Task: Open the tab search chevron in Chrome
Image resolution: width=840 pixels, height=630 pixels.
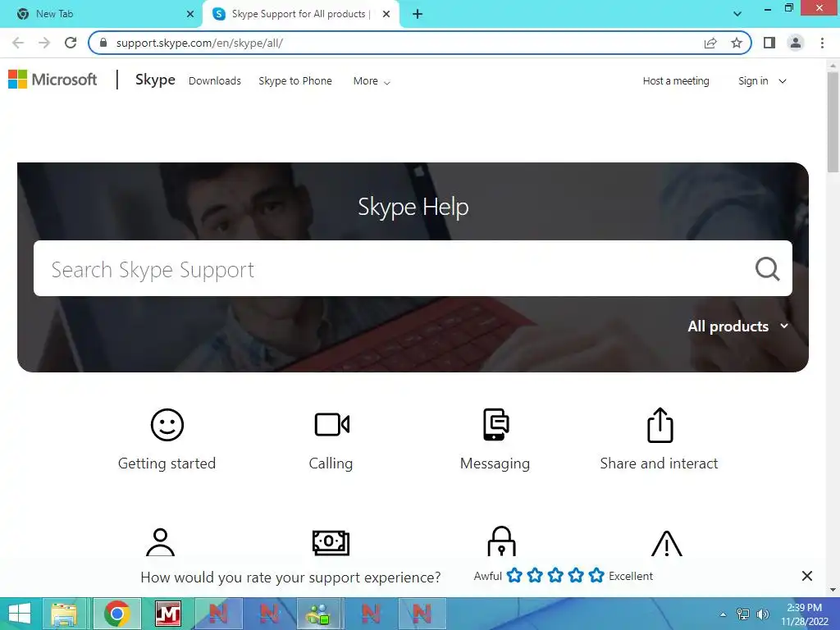Action: [x=737, y=14]
